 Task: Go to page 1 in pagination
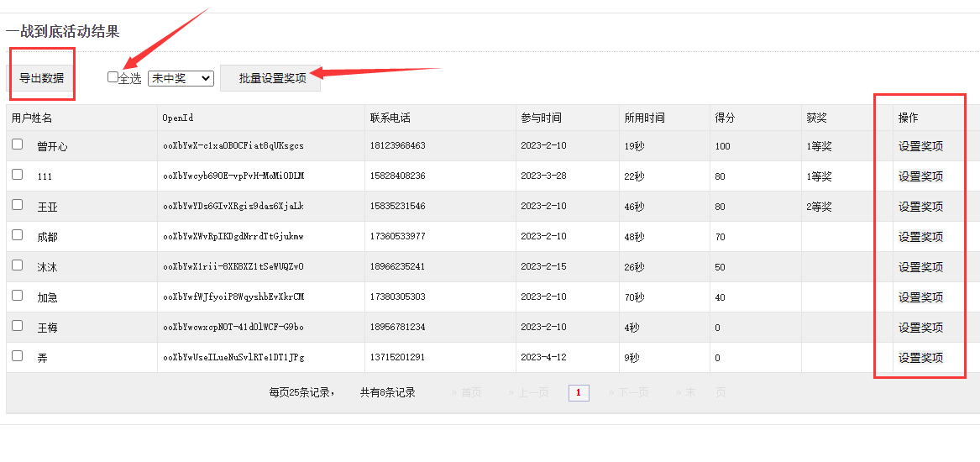tap(579, 392)
